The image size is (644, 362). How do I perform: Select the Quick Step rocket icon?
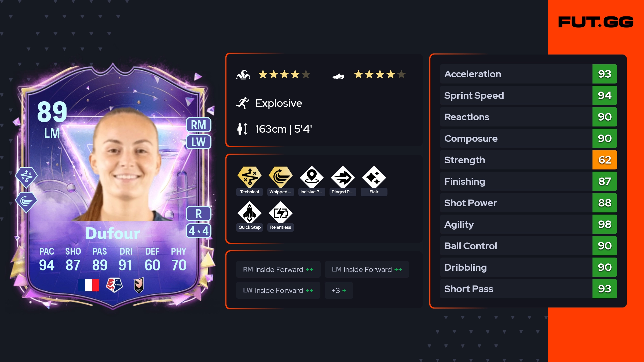tap(249, 212)
